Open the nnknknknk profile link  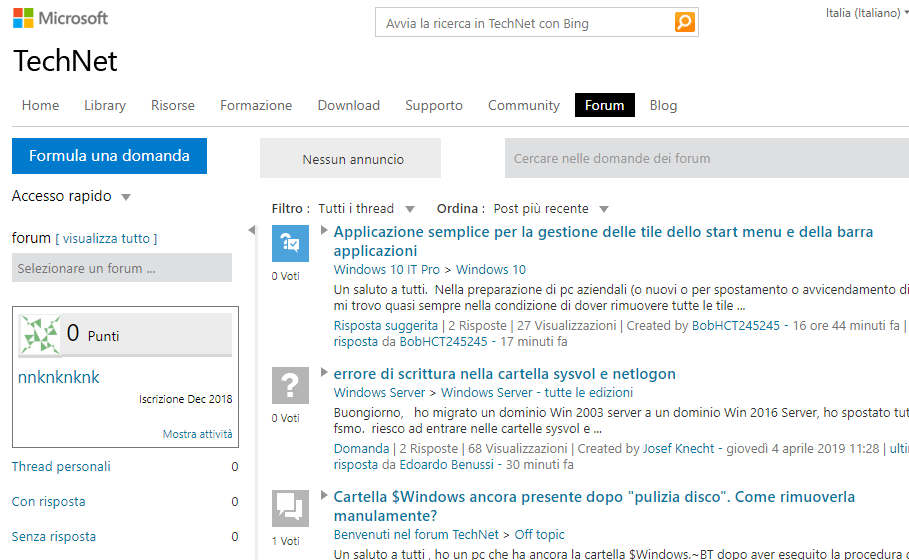[59, 377]
